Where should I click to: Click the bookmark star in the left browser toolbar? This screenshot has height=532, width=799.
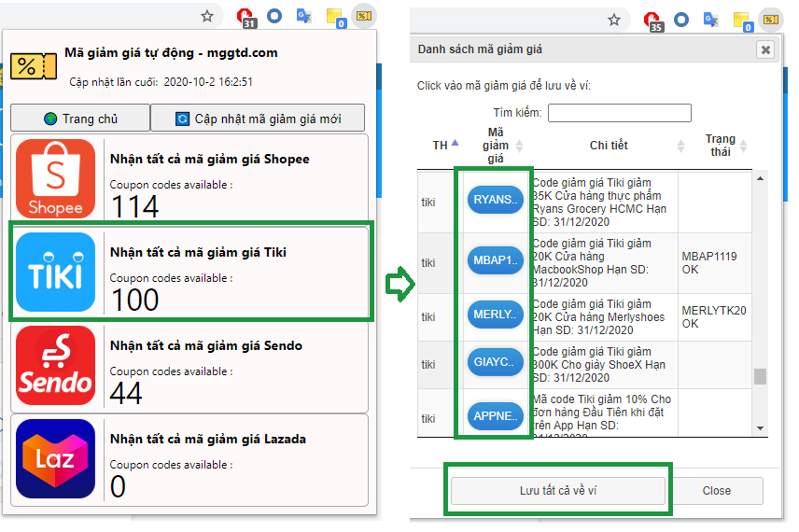tap(207, 16)
